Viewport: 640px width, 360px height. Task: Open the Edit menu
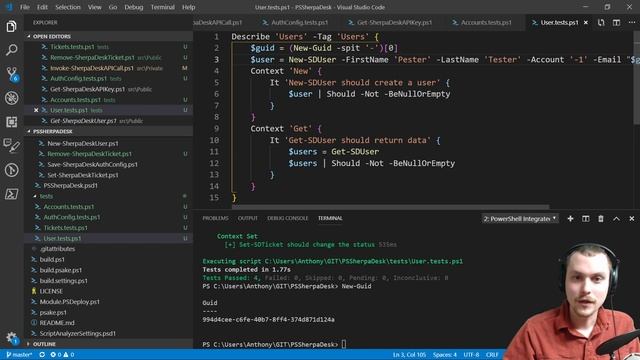(x=42, y=7)
